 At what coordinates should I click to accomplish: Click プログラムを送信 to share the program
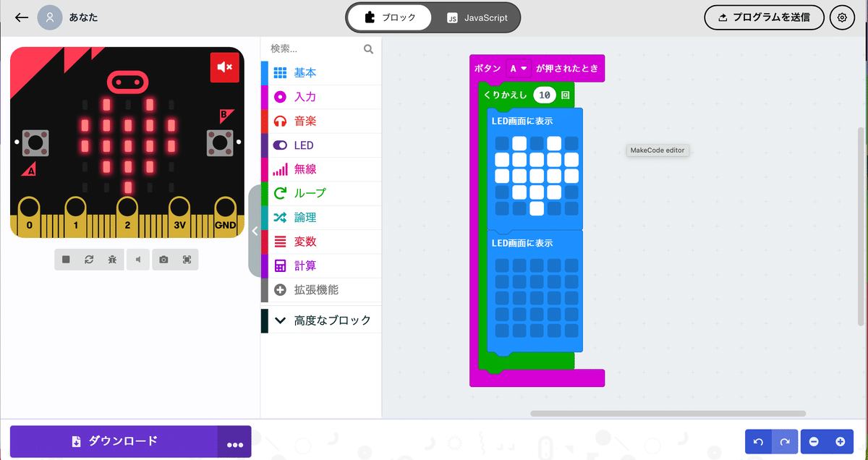pos(764,17)
